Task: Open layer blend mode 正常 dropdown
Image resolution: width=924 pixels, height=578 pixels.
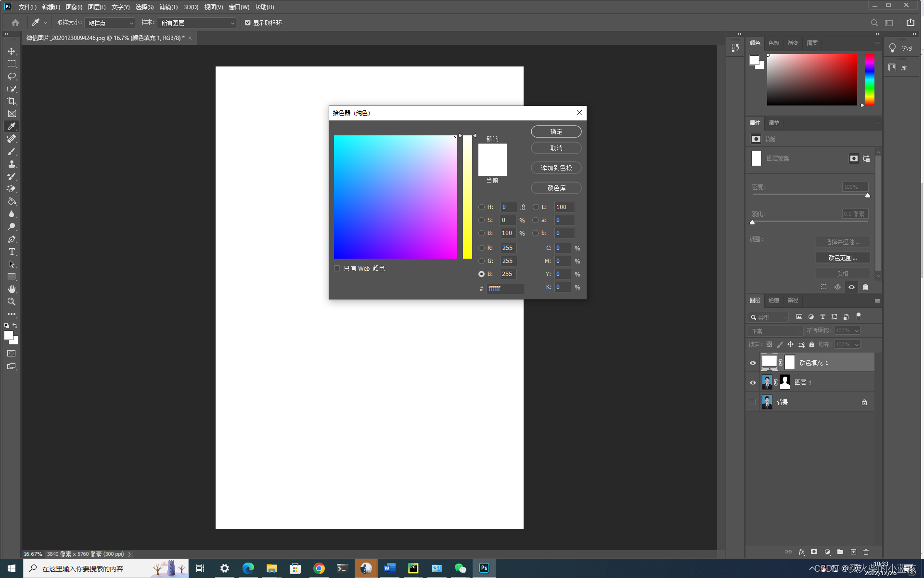Action: point(775,331)
